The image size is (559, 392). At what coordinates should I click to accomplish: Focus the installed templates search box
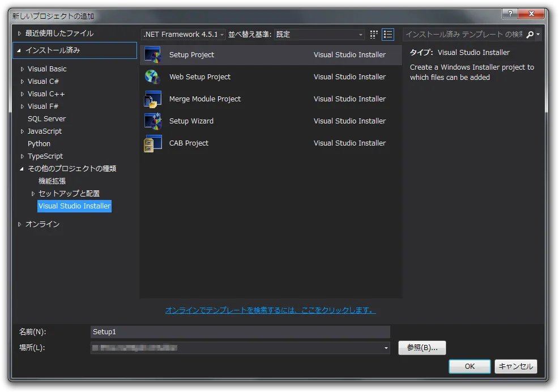tap(464, 34)
